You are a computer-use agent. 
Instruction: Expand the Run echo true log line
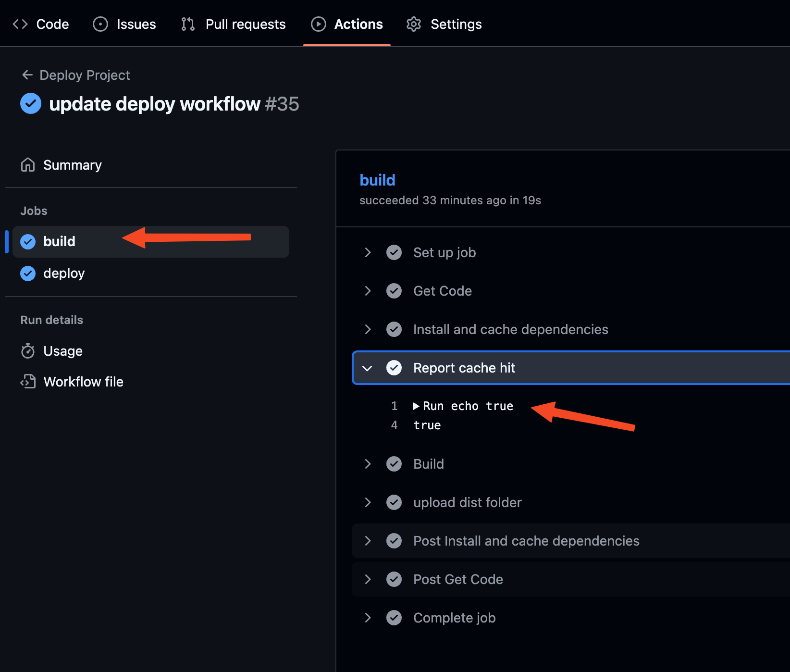[416, 406]
